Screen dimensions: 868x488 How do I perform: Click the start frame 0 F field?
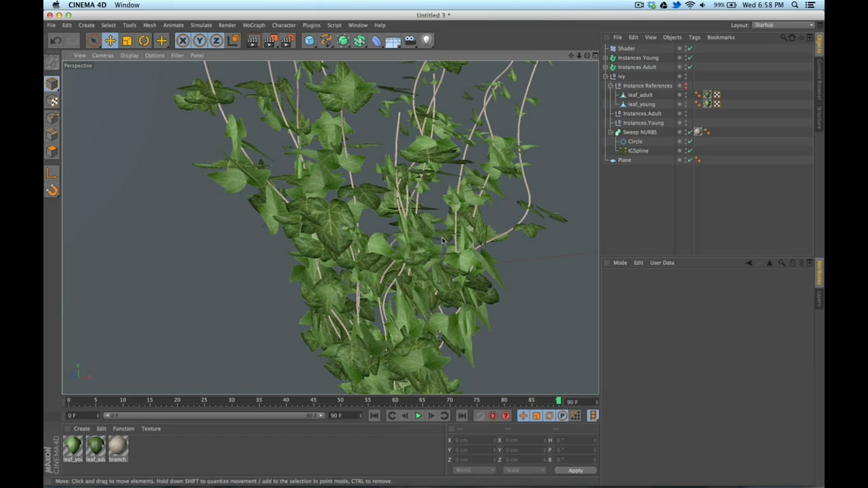[82, 415]
